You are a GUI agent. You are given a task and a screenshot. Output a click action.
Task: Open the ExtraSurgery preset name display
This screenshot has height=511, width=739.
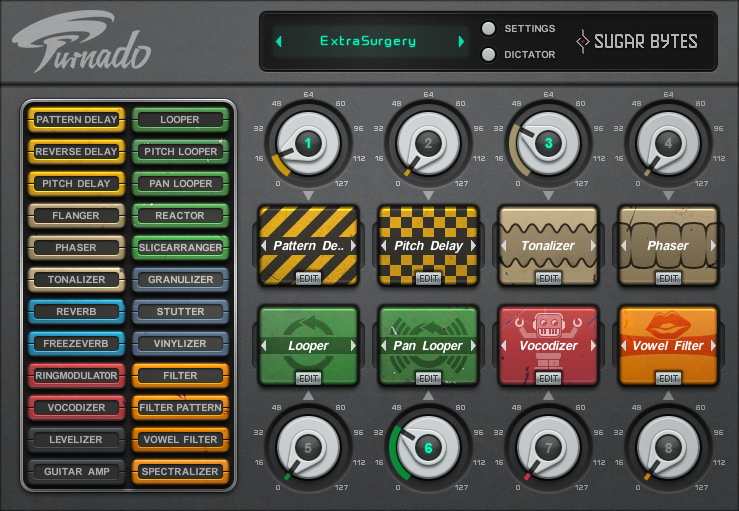point(368,42)
